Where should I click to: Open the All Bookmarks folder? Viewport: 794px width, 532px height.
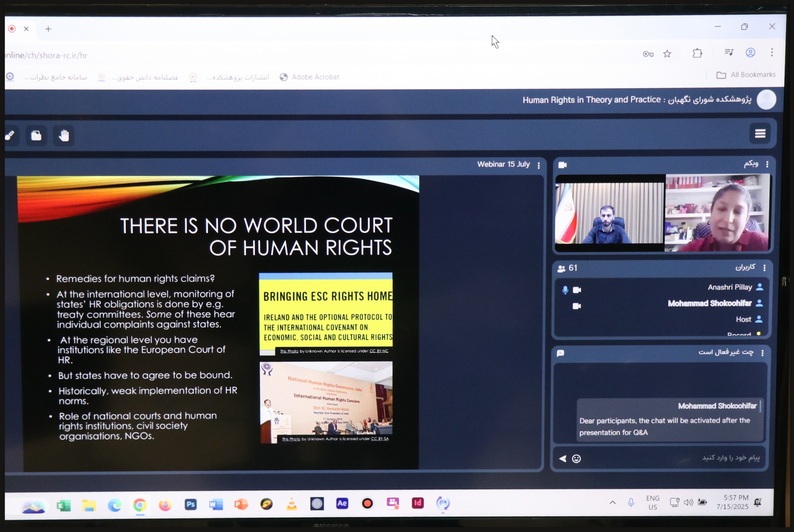[745, 75]
